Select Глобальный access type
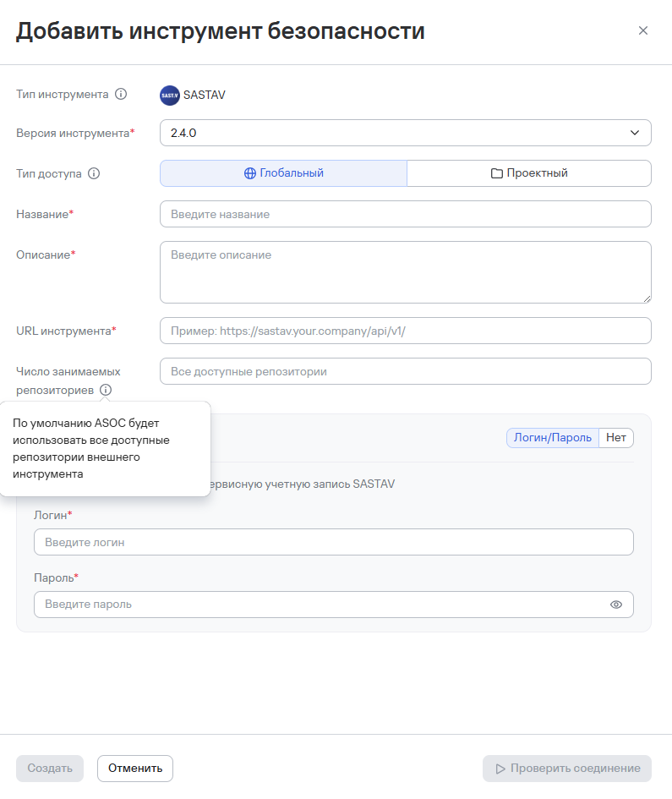Image resolution: width=672 pixels, height=799 pixels. [283, 173]
